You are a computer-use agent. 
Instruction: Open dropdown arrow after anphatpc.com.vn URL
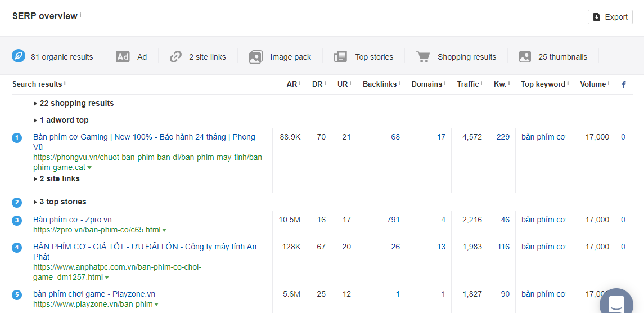coord(107,278)
